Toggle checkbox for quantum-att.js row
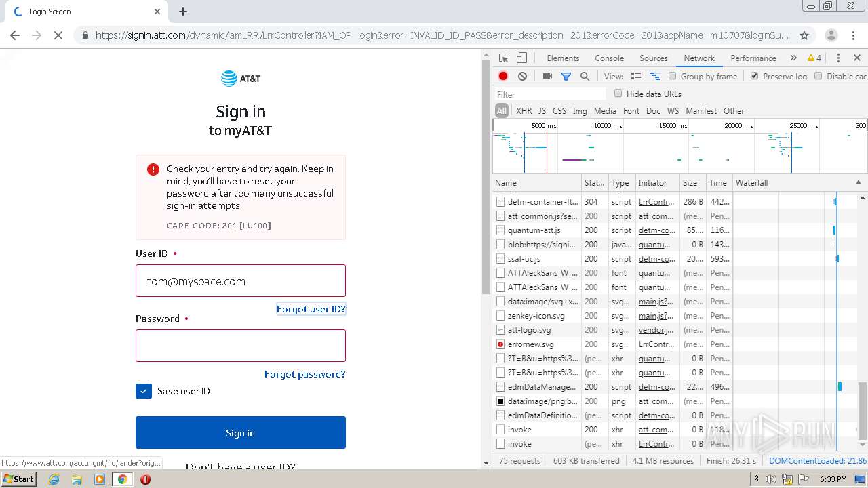 tap(500, 230)
